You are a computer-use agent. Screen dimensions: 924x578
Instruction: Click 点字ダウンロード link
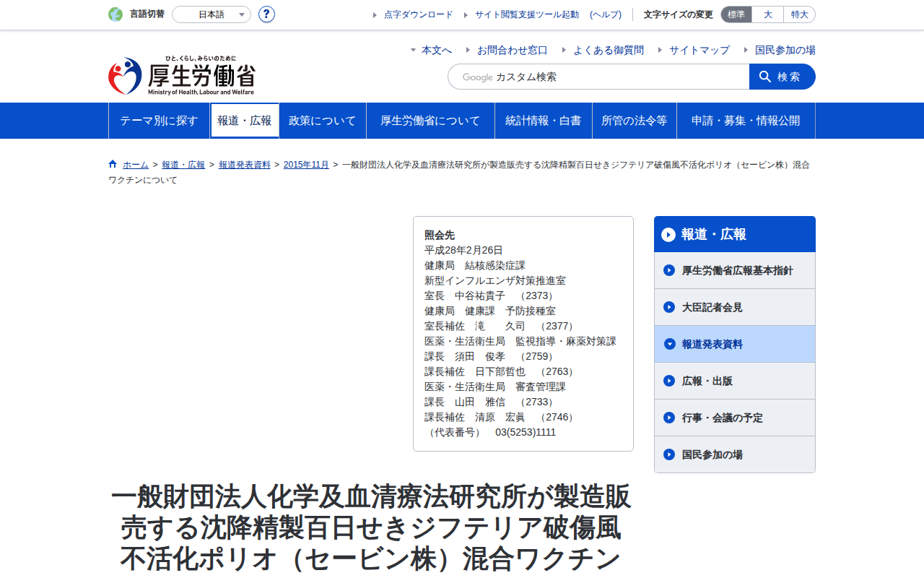click(419, 14)
